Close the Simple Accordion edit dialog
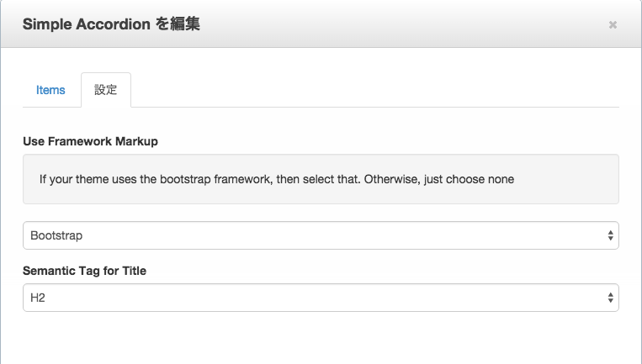 click(613, 25)
